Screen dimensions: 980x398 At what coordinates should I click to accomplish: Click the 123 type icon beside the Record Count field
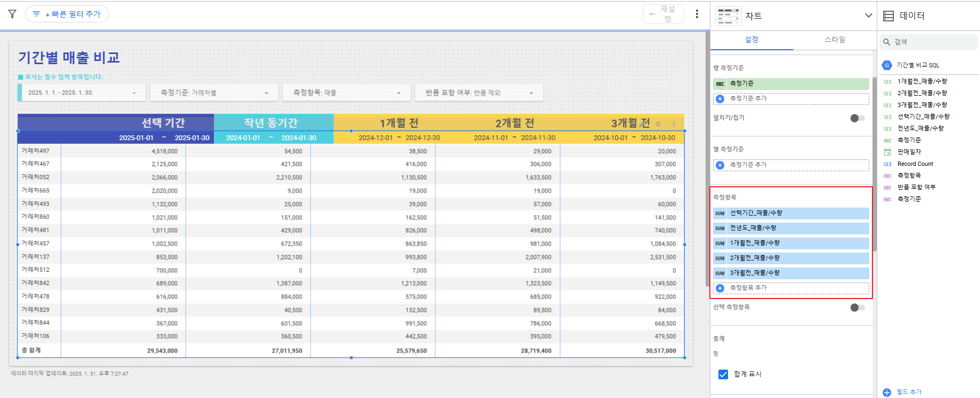pyautogui.click(x=887, y=164)
